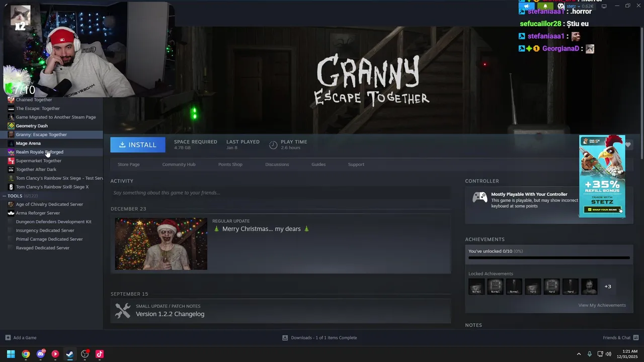
Task: Click the View My Achievements link
Action: click(x=602, y=305)
